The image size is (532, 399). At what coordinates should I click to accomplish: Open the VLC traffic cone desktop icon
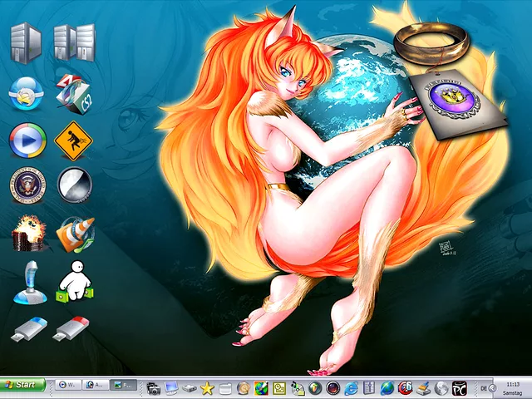(73, 234)
